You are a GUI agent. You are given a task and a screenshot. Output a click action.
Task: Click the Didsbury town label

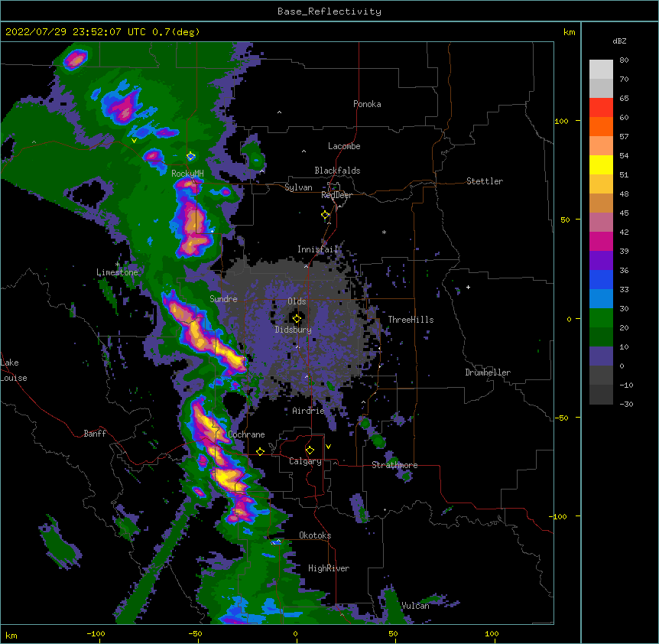click(x=294, y=330)
